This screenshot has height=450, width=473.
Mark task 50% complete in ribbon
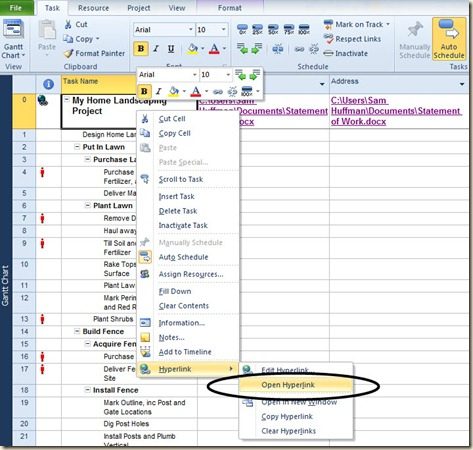(273, 29)
